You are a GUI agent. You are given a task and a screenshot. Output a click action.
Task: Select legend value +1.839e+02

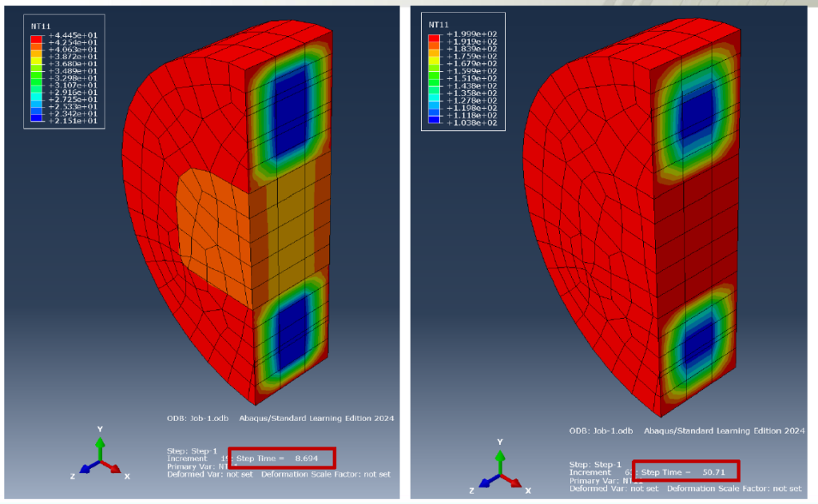(x=471, y=49)
